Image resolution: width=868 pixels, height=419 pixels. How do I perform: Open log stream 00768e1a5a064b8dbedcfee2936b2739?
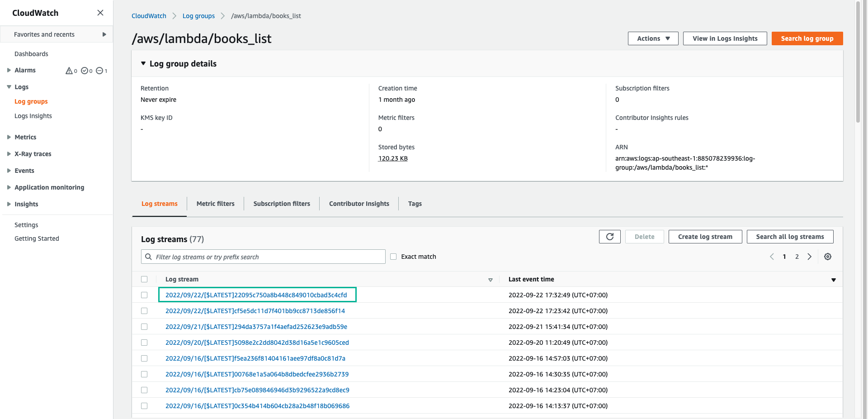[257, 374]
